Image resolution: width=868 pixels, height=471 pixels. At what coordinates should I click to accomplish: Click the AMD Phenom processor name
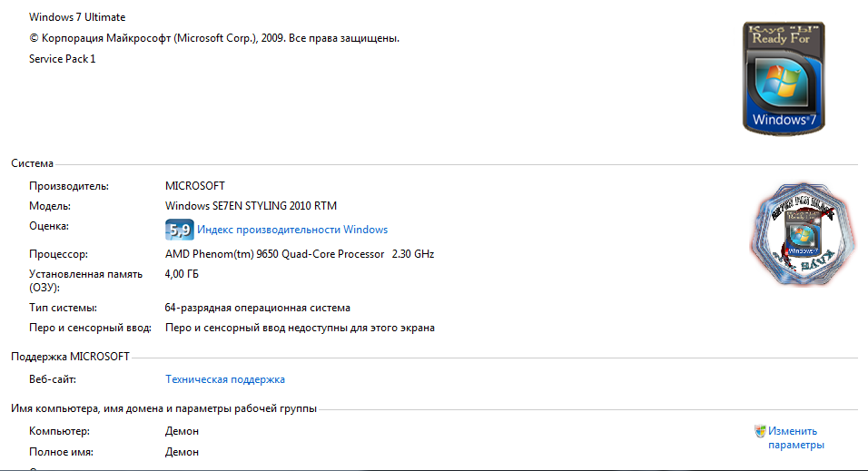pyautogui.click(x=274, y=254)
